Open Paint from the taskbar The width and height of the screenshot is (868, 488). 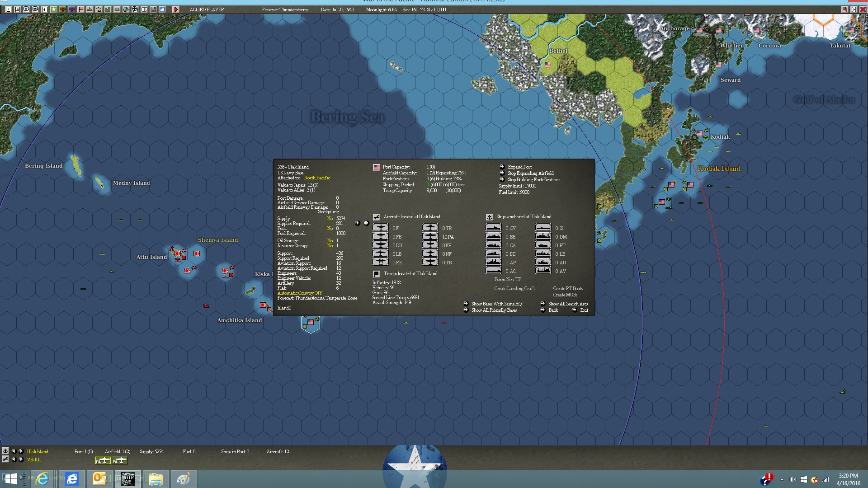pos(184,479)
